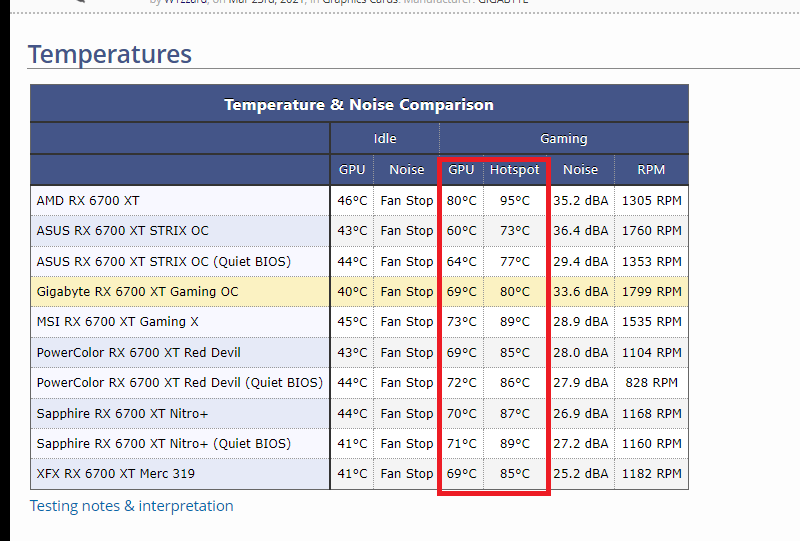Click the 25.2 dBA noise value
800x541 pixels.
pyautogui.click(x=581, y=474)
